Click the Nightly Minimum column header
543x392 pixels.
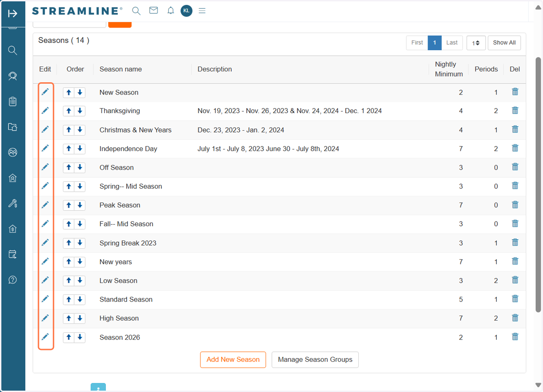pos(449,69)
